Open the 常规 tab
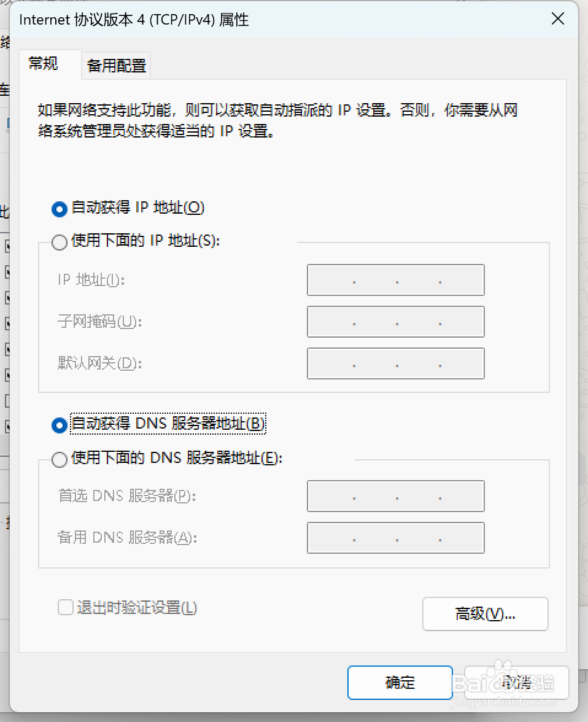The height and width of the screenshot is (722, 588). tap(44, 64)
